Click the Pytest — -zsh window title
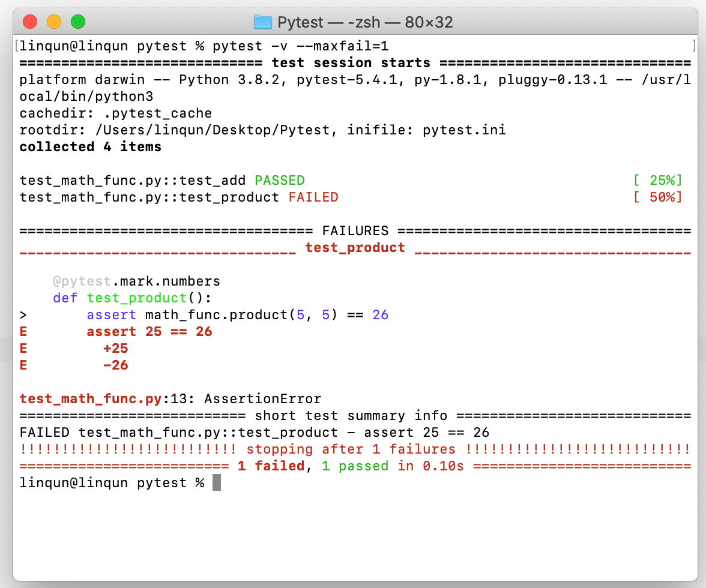This screenshot has width=706, height=588. [362, 22]
